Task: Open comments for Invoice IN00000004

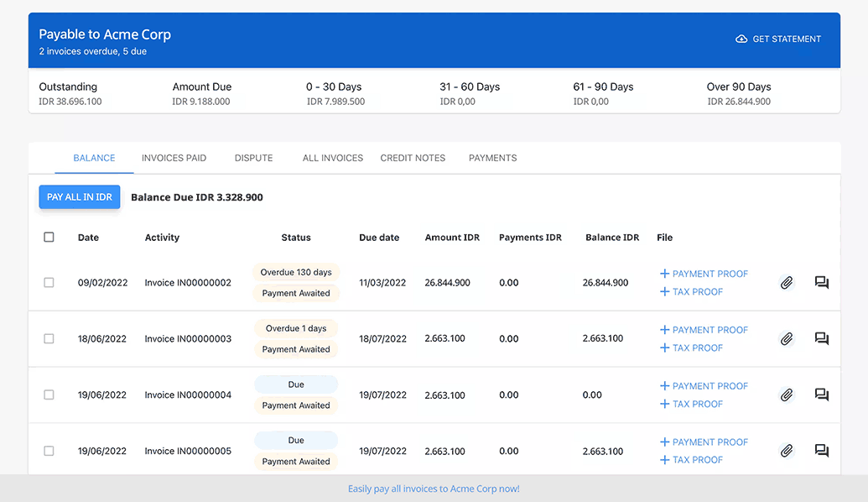Action: point(822,395)
